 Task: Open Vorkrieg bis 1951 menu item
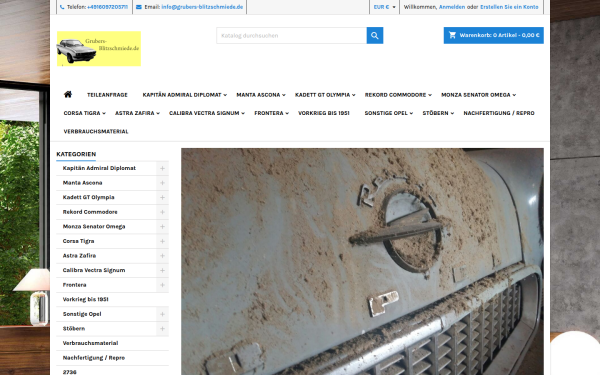(324, 113)
